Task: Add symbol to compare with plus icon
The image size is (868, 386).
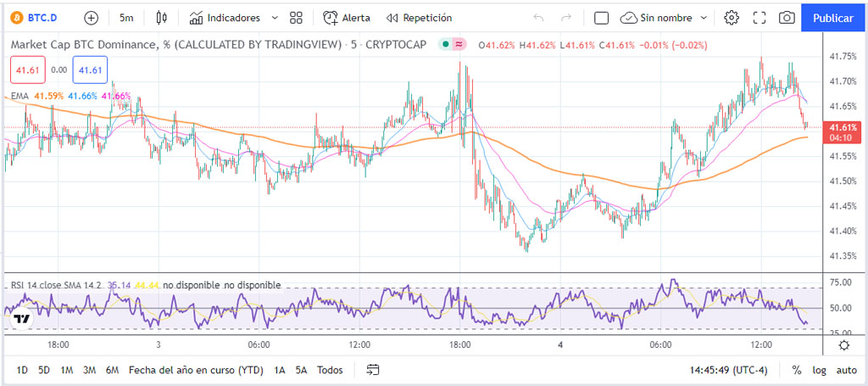Action: point(91,18)
